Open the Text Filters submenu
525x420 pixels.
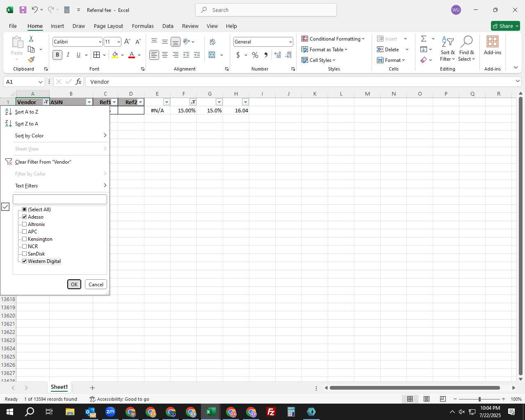(x=55, y=185)
